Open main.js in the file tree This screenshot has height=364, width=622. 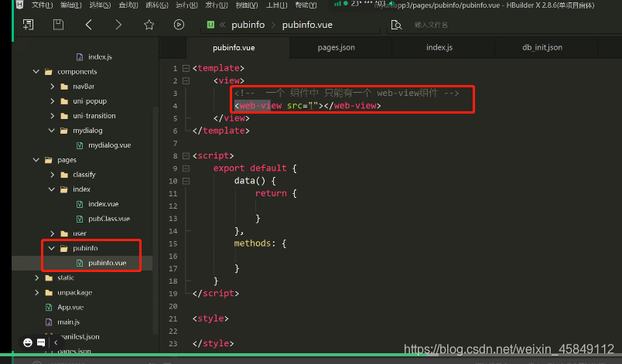(x=69, y=322)
